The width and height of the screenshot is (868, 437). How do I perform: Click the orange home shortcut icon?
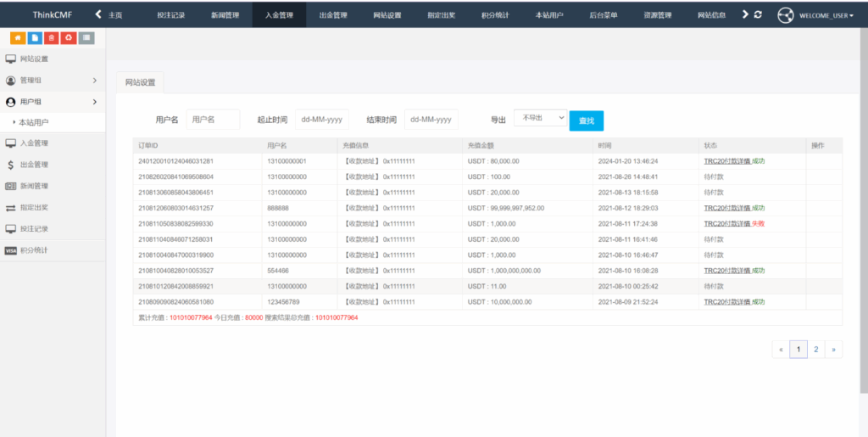(17, 38)
